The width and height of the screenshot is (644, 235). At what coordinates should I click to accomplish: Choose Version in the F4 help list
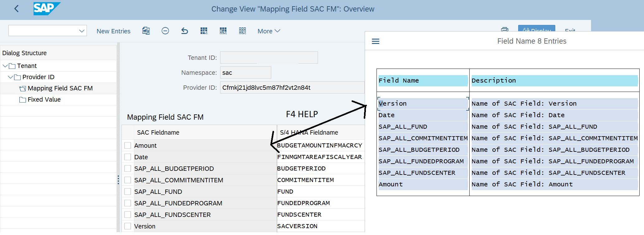(423, 103)
